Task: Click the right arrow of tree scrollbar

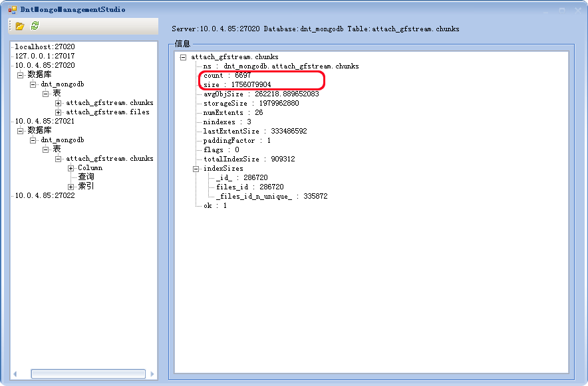Action: [x=152, y=374]
